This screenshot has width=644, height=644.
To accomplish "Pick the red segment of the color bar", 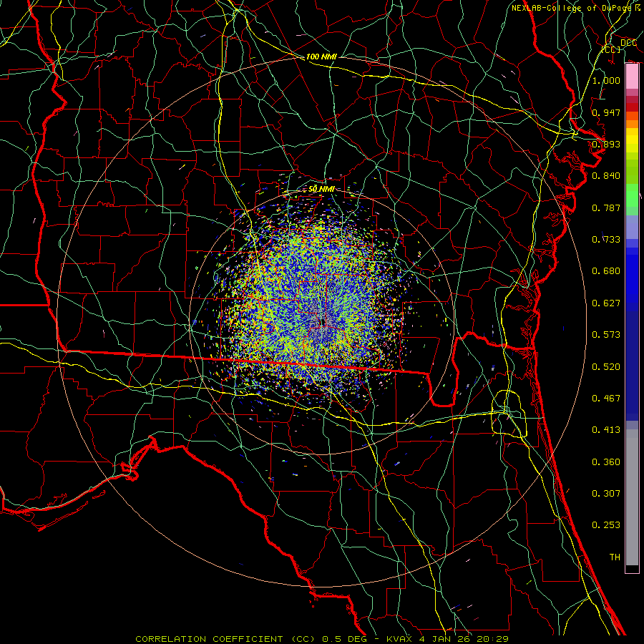I will coord(632,107).
